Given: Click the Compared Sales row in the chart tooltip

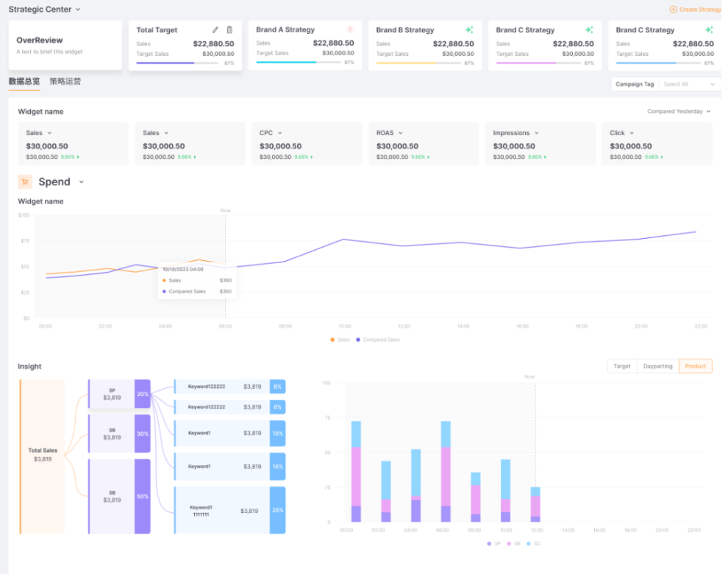Looking at the screenshot, I should point(197,291).
